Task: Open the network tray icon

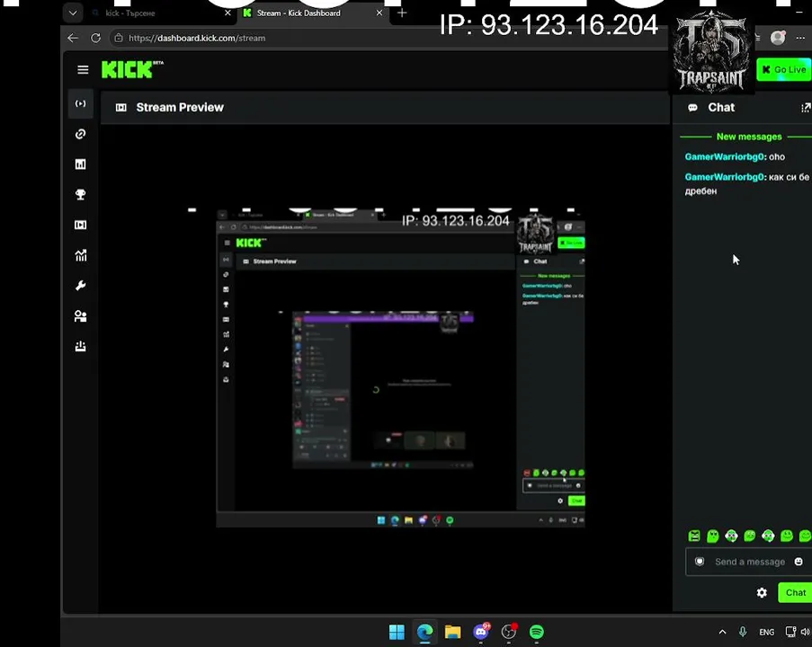Action: point(790,632)
